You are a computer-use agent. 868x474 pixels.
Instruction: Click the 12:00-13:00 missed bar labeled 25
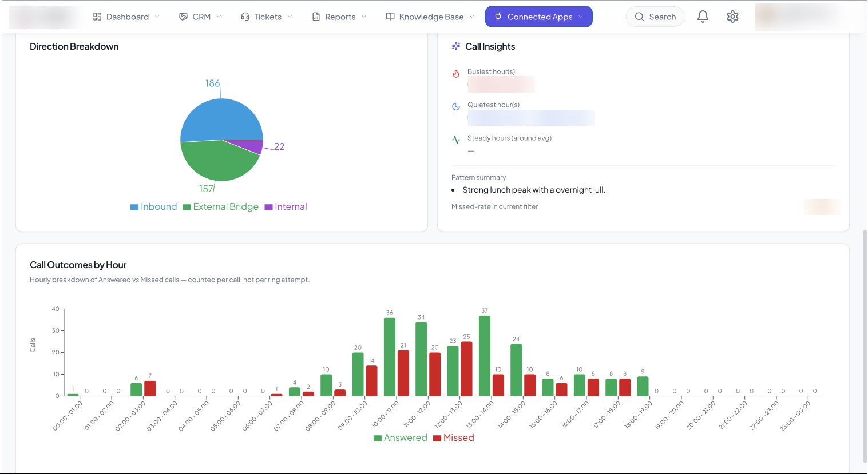tap(466, 369)
